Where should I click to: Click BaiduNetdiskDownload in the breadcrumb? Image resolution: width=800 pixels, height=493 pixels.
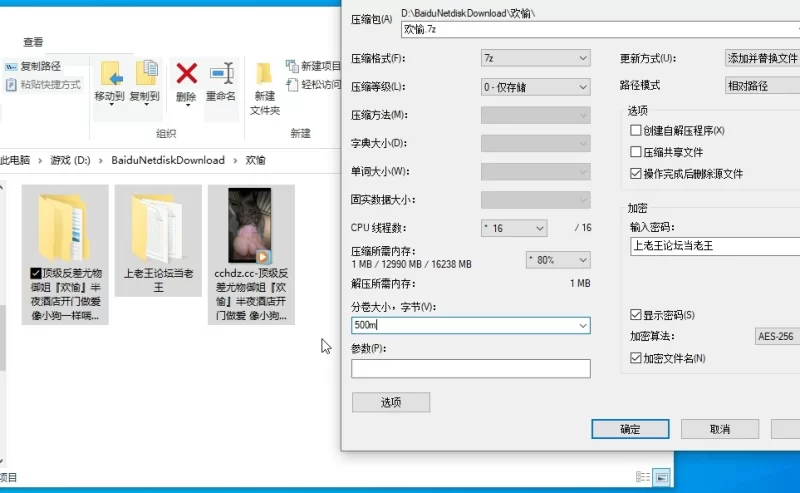[x=168, y=160]
